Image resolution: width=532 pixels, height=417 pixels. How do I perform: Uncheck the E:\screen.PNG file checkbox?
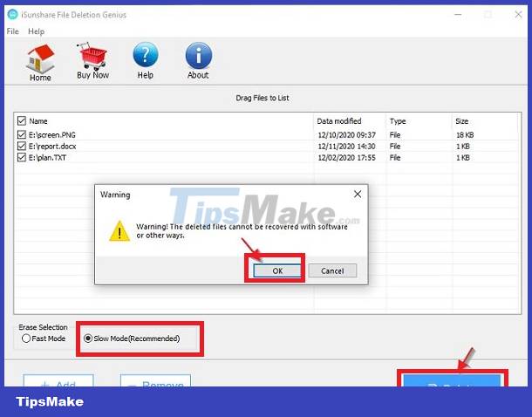(x=22, y=134)
